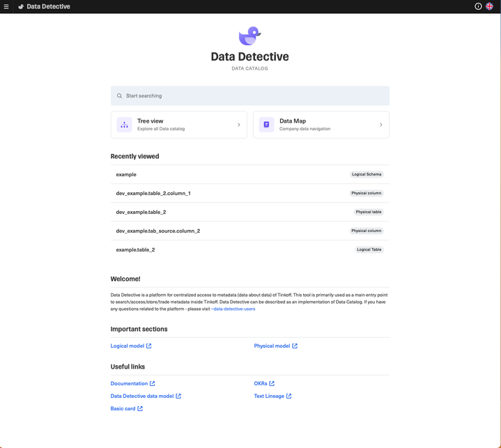
Task: Click the Tree view hierarchy icon
Action: pos(124,125)
